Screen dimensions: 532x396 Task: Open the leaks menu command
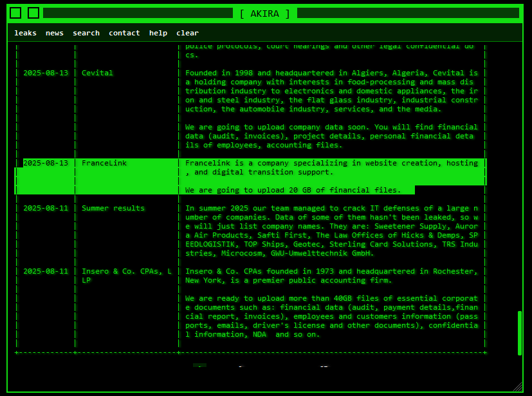pos(25,33)
